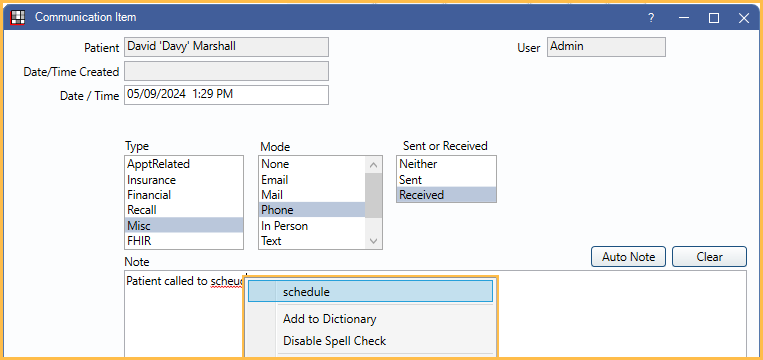Open help with the question mark icon

click(651, 18)
